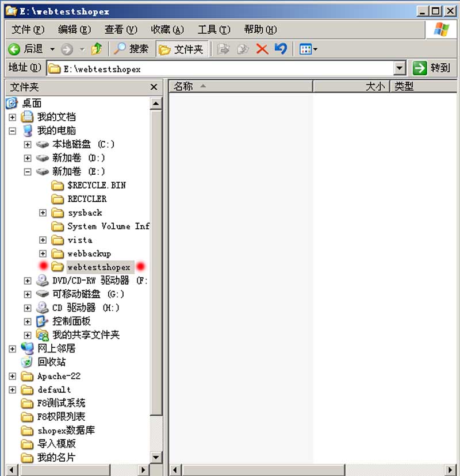Click the Copy To toolbar icon
The height and width of the screenshot is (476, 460).
[x=243, y=49]
